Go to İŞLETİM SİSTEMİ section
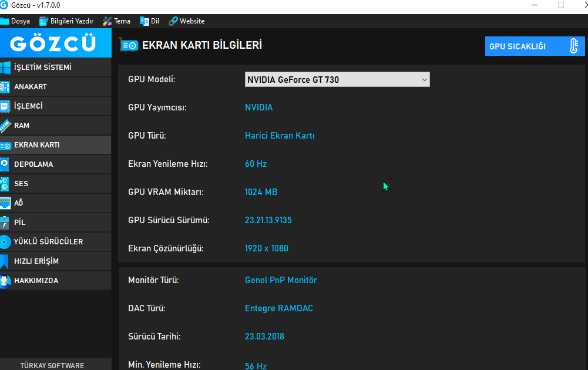 click(x=55, y=68)
